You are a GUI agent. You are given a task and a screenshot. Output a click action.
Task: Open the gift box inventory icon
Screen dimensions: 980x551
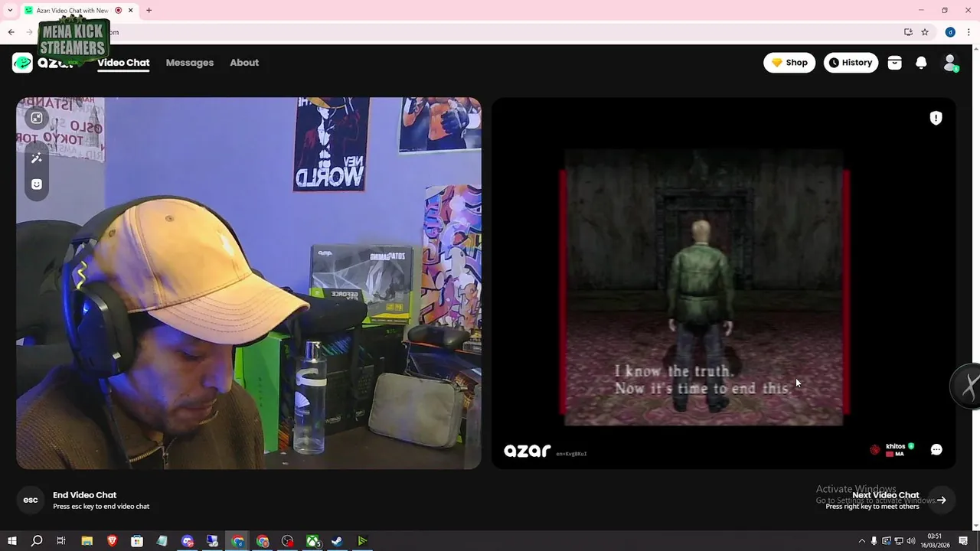coord(894,63)
